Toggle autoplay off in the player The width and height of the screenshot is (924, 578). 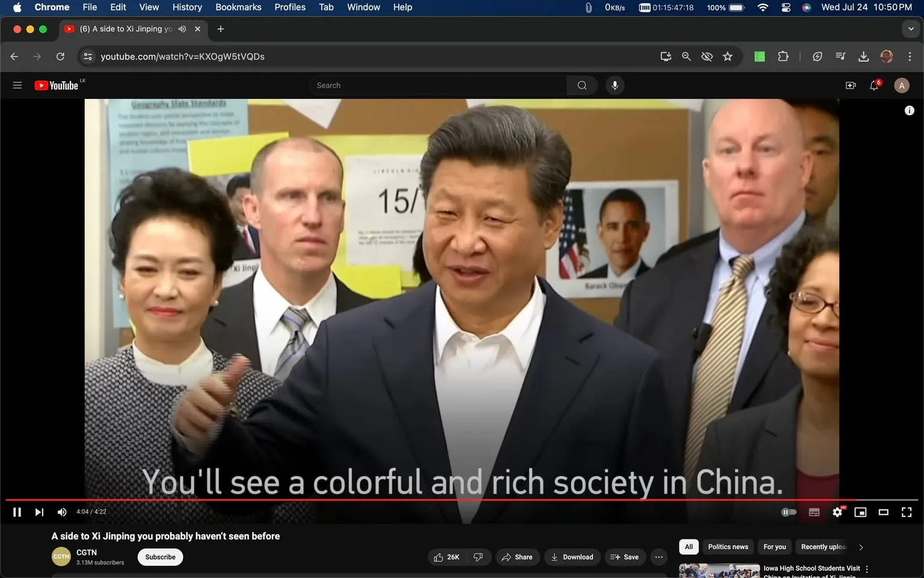(789, 512)
